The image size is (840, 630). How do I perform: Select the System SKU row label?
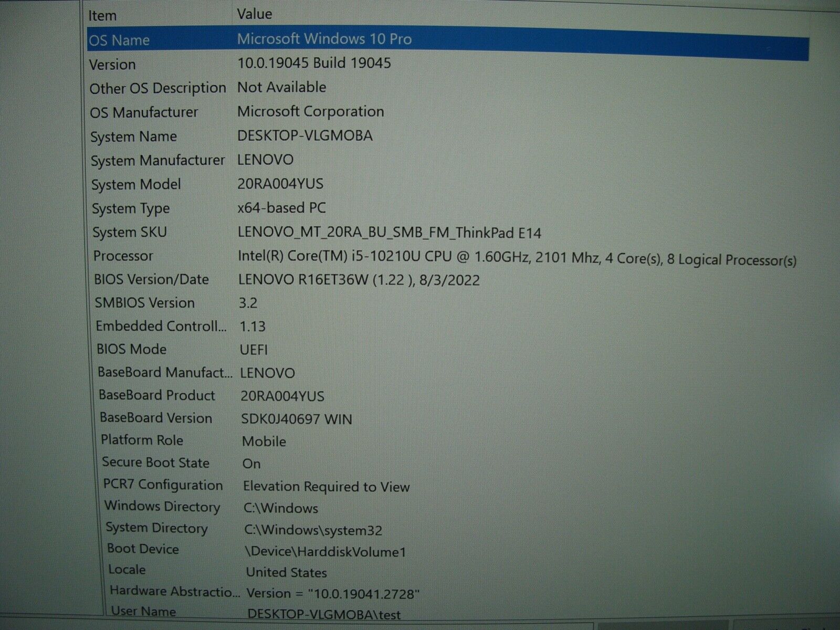[x=130, y=232]
